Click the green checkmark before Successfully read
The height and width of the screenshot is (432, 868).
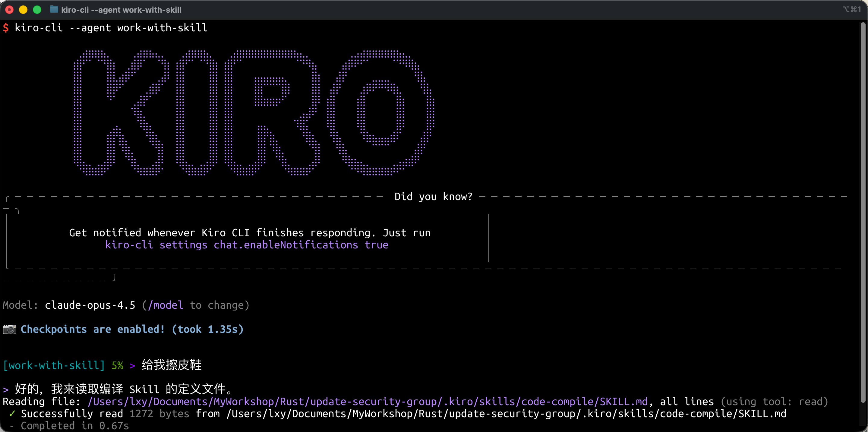12,414
